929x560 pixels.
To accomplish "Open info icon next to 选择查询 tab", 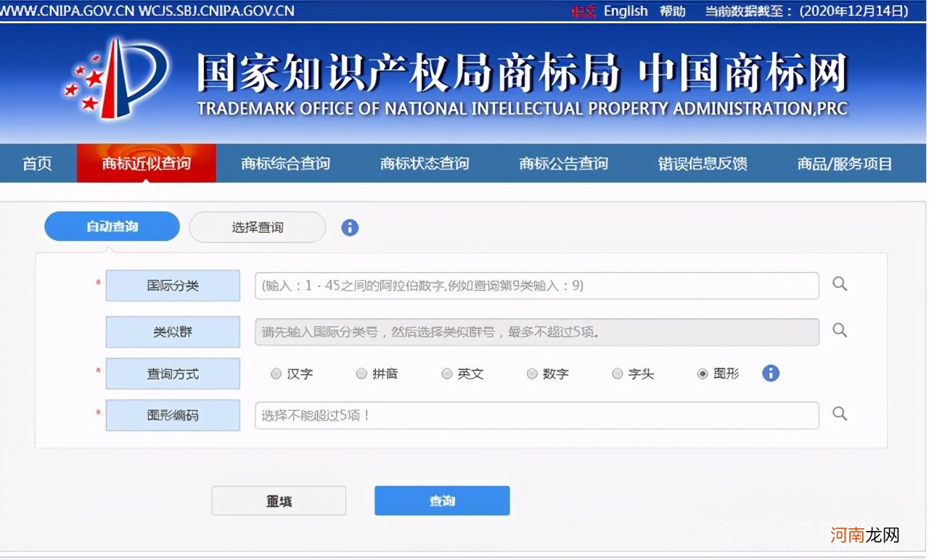I will tap(350, 227).
